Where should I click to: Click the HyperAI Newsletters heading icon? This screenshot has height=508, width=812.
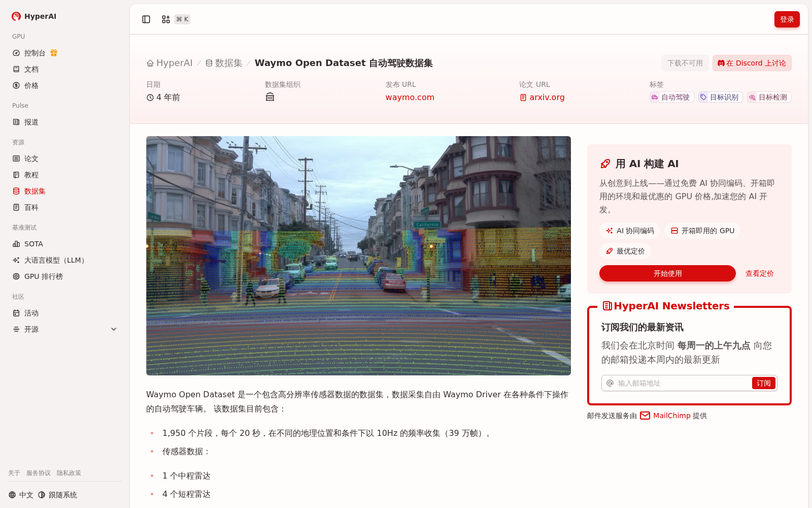pos(607,306)
